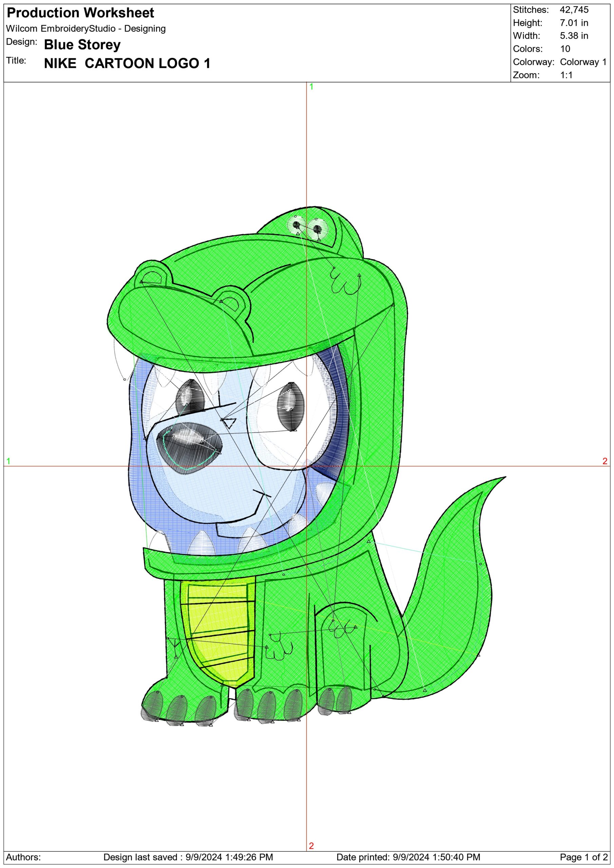Click the width value 5.38 in
Image resolution: width=614 pixels, height=868 pixels.
[574, 36]
